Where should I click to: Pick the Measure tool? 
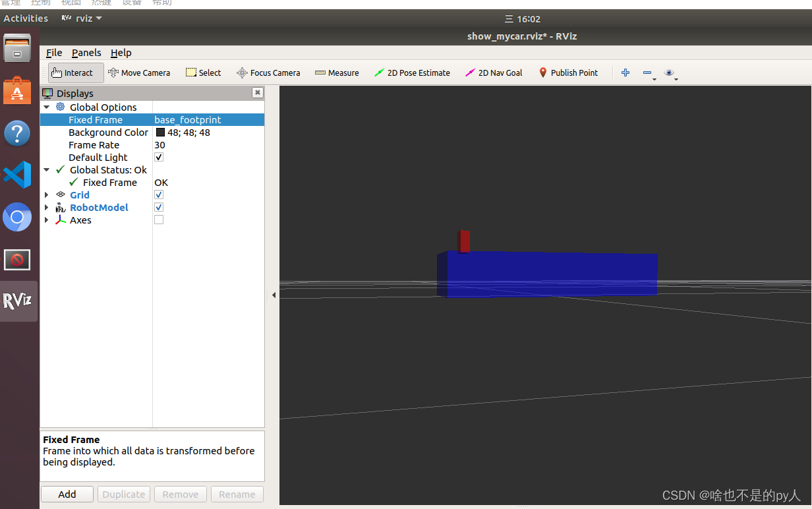337,73
